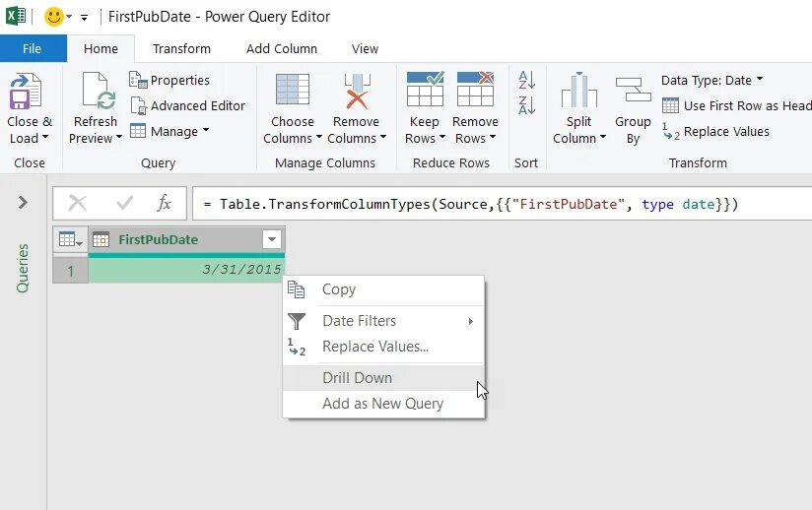Viewport: 812px width, 510px height.
Task: Open the Advanced Editor
Action: coord(187,105)
